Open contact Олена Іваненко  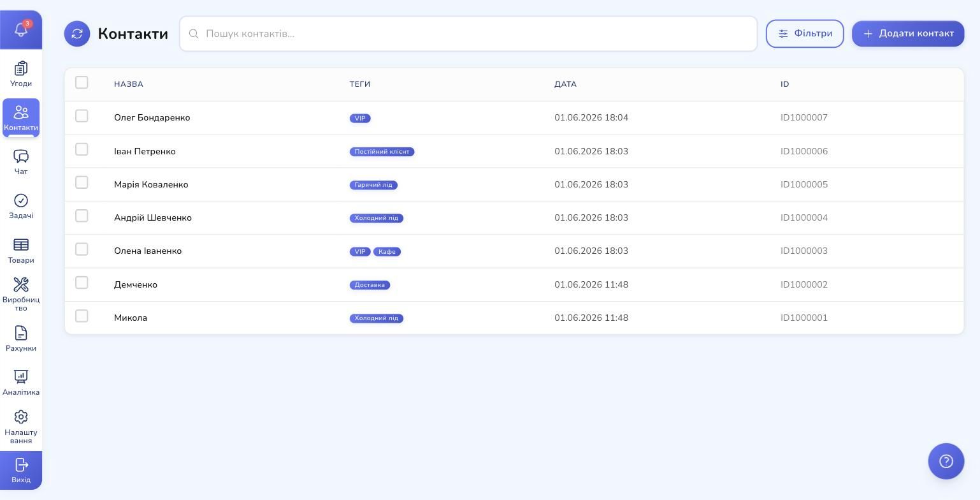148,251
